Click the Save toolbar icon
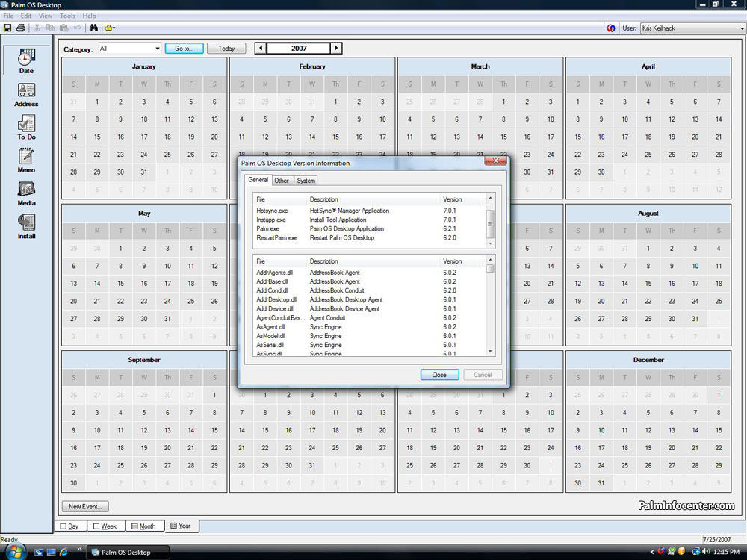Image resolution: width=747 pixels, height=560 pixels. 7,28
